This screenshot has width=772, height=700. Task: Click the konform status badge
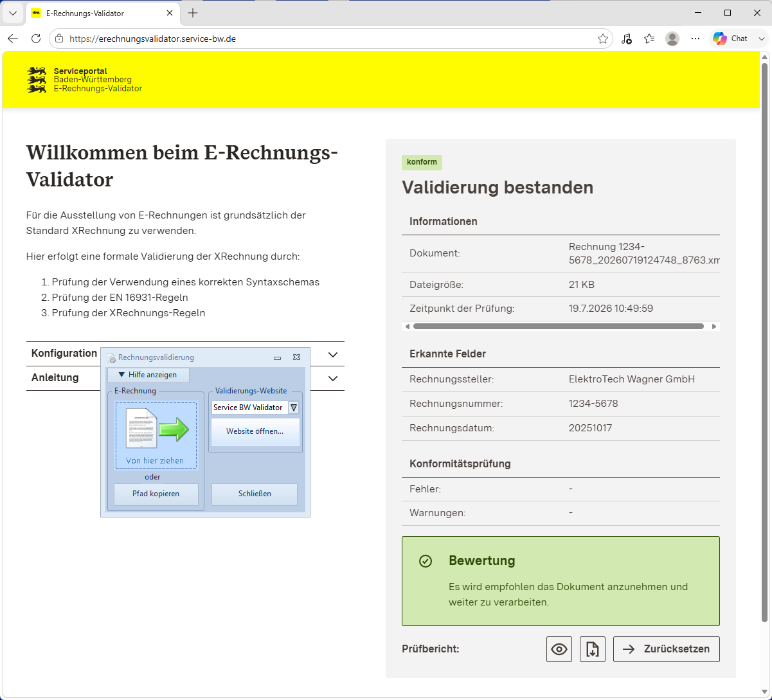(x=422, y=162)
